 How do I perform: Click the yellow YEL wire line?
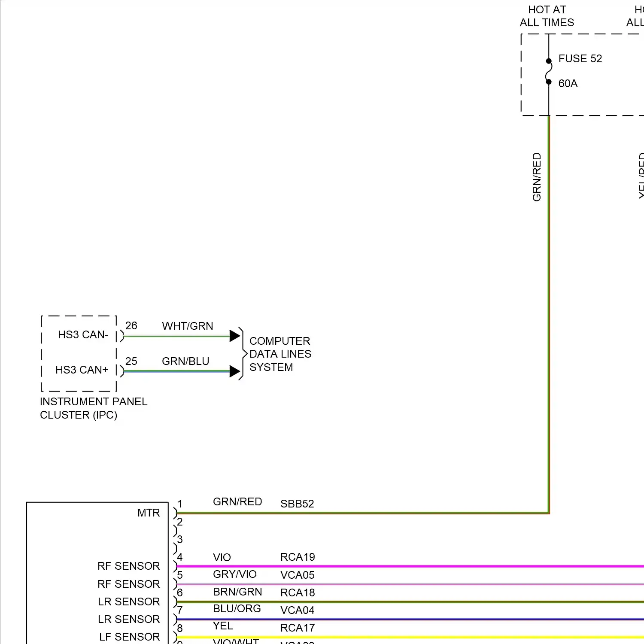tap(410, 637)
